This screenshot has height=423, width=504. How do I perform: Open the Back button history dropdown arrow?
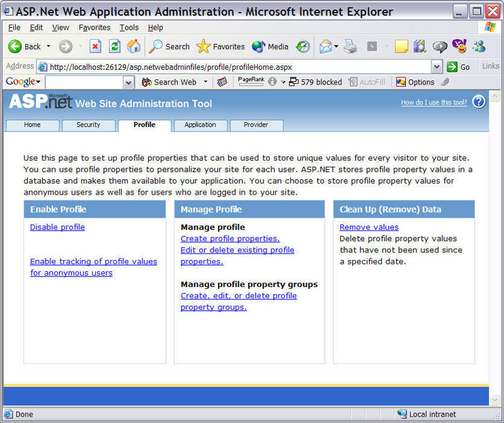coord(49,47)
